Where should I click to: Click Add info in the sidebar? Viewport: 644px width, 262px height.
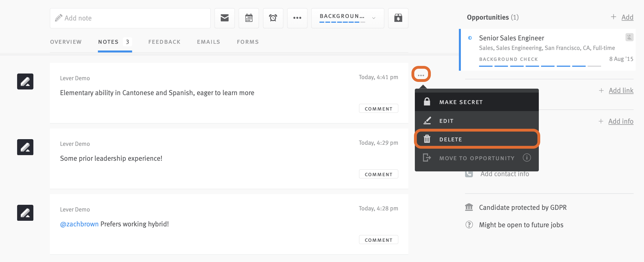620,121
